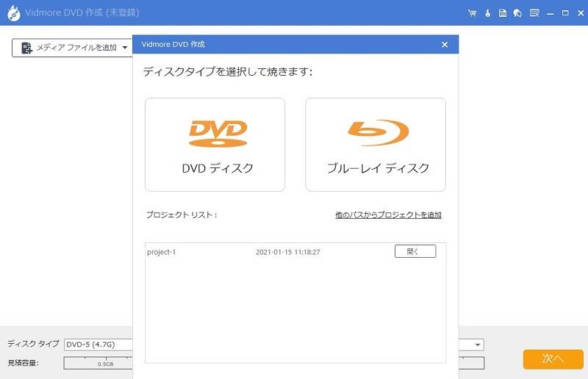Click the Vidmore flame logo icon
Image resolution: width=588 pixels, height=379 pixels.
[14, 13]
